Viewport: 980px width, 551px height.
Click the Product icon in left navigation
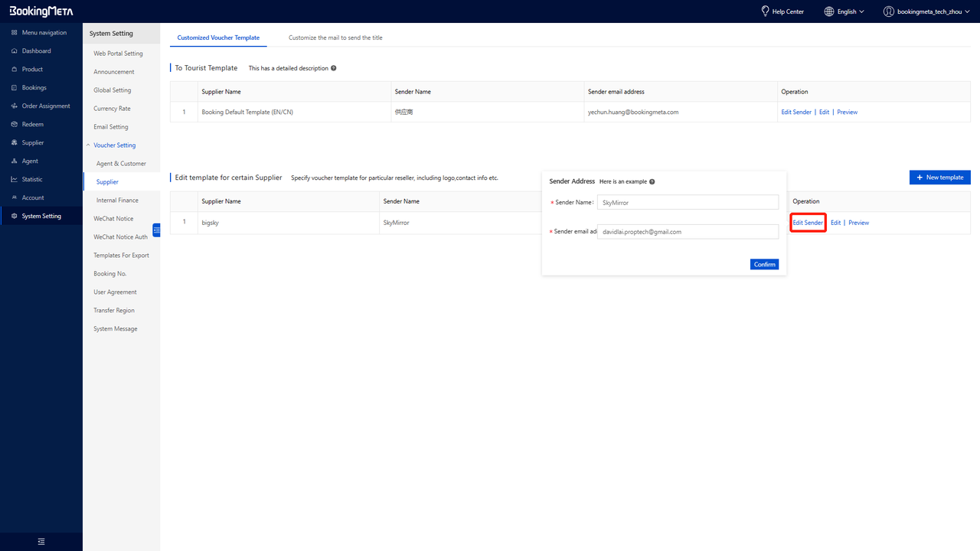pyautogui.click(x=15, y=70)
